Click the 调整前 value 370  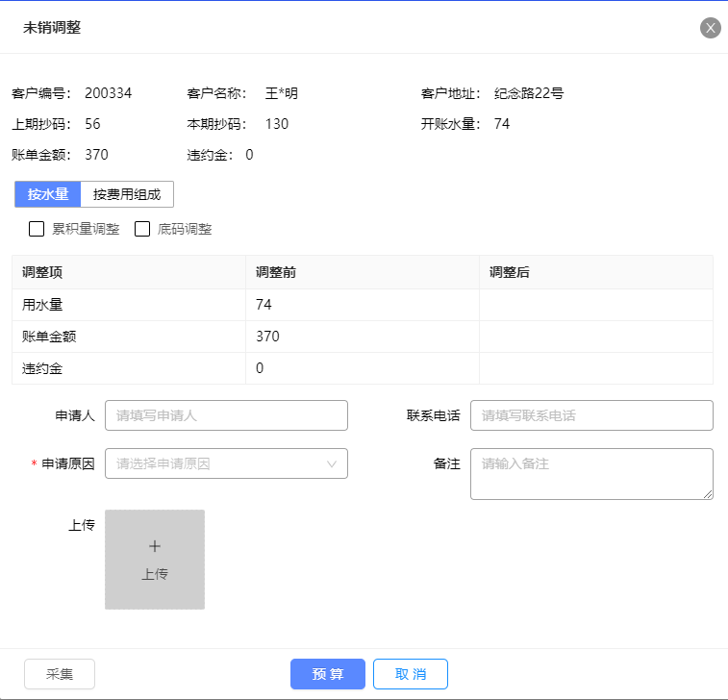coord(268,337)
